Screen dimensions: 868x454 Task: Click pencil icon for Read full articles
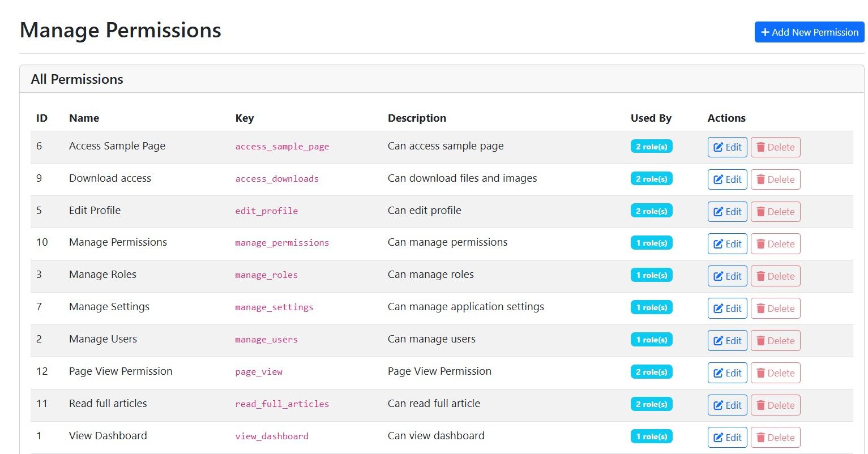tap(718, 405)
